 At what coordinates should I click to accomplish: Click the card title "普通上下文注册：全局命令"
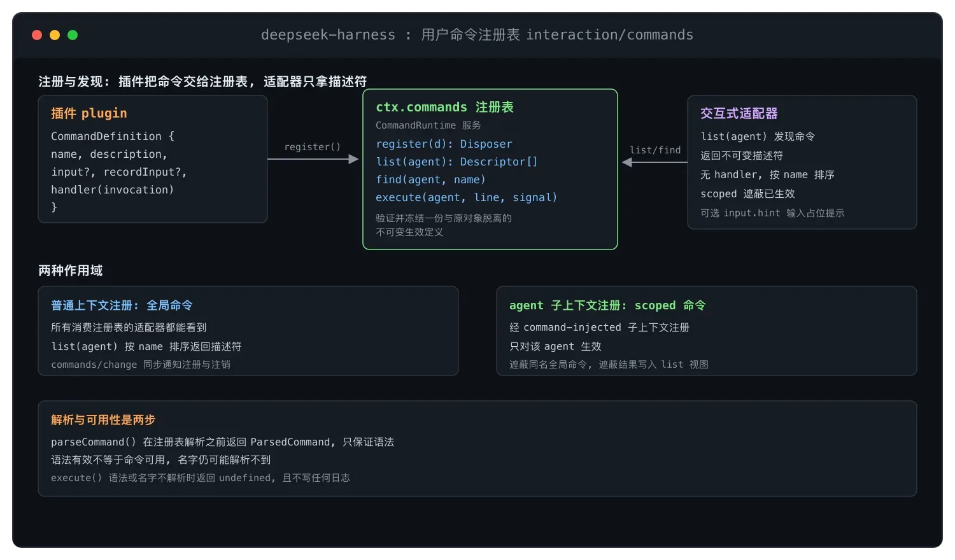coord(122,305)
